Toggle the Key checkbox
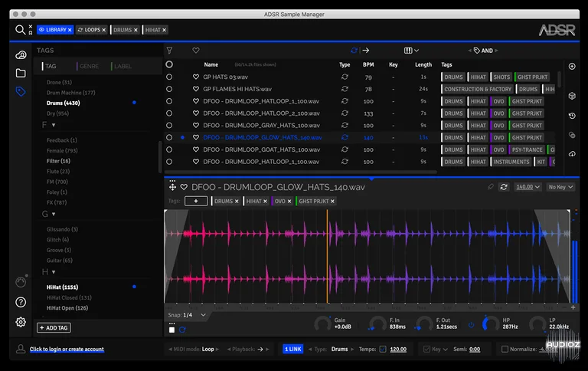Screen dimensions: 588x371 pyautogui.click(x=426, y=350)
